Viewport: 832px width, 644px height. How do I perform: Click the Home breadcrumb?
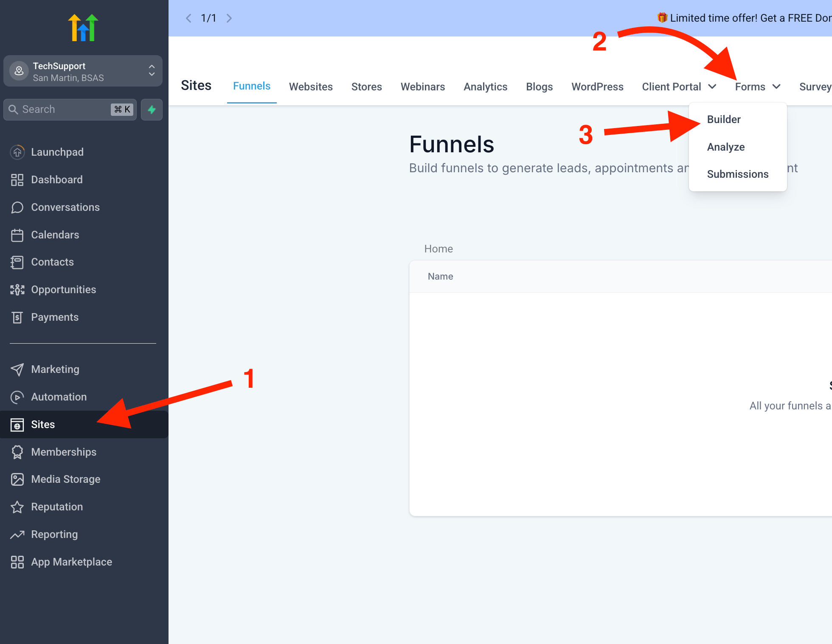click(x=438, y=249)
